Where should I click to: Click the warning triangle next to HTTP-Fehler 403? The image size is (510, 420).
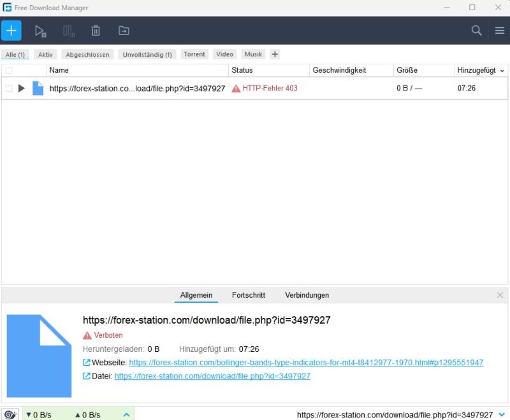point(236,89)
